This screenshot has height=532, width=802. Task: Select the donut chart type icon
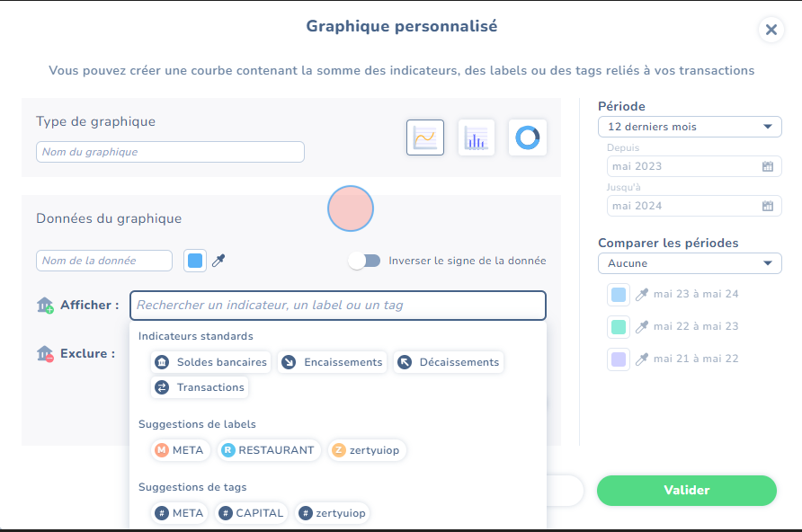527,137
